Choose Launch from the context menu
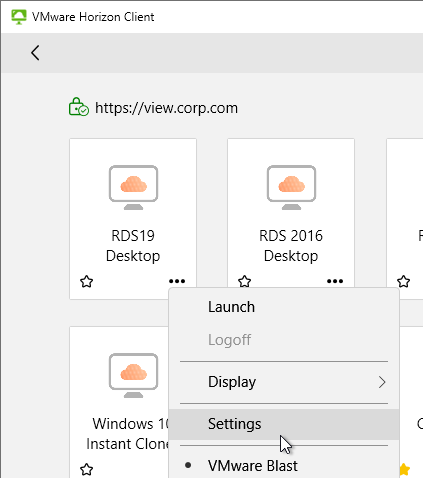Viewport: 423px width, 478px height. click(x=284, y=307)
